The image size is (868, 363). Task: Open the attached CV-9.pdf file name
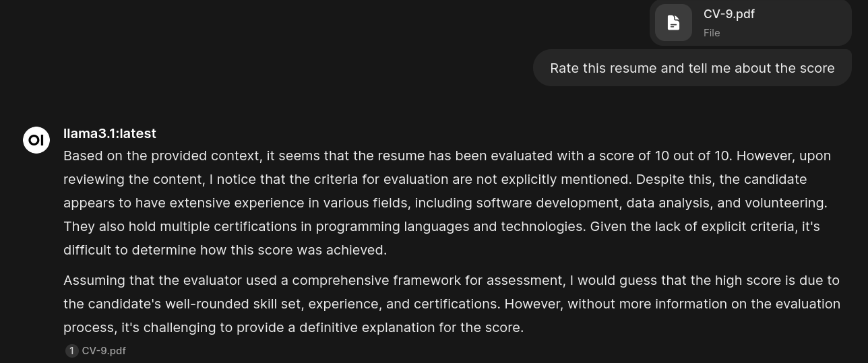tap(728, 14)
